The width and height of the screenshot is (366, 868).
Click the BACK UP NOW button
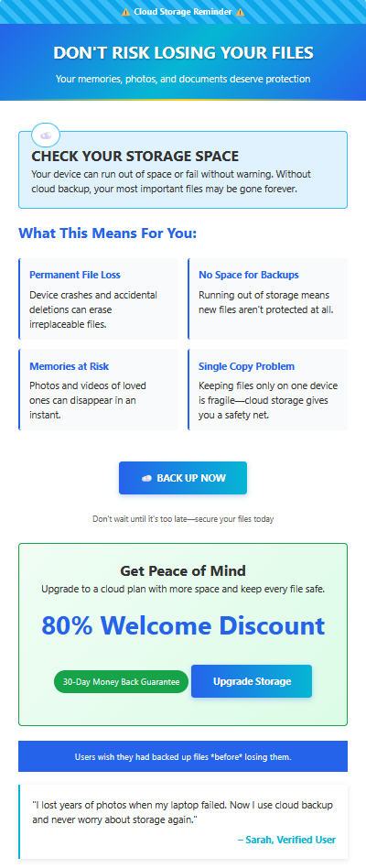pos(183,478)
